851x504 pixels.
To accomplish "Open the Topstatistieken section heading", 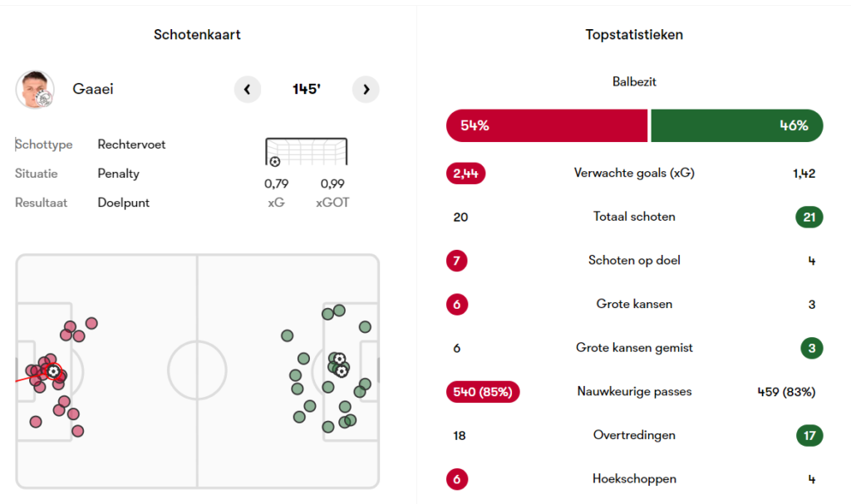I will pos(634,35).
